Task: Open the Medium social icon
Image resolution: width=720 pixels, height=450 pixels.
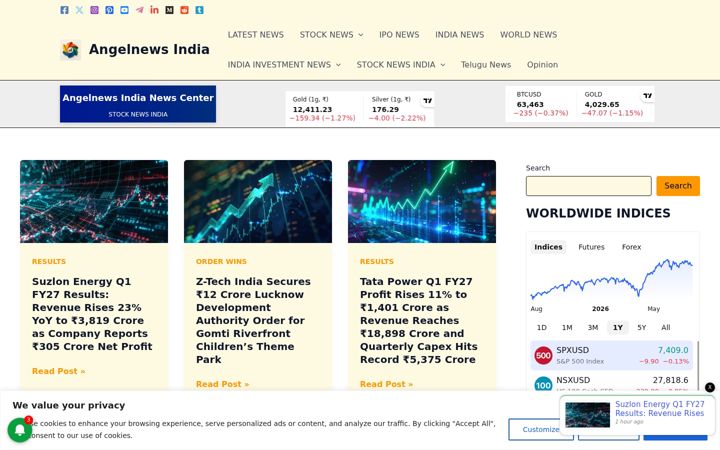Action: tap(169, 10)
